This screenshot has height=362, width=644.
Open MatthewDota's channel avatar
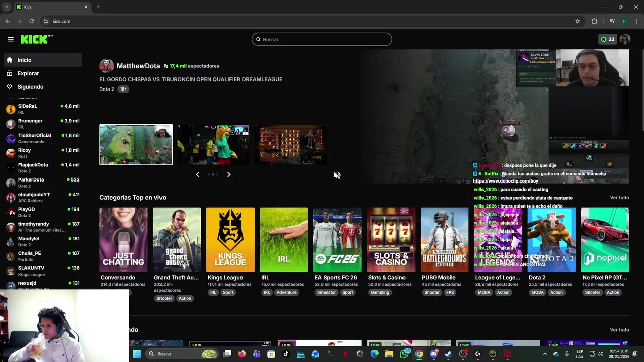[106, 66]
